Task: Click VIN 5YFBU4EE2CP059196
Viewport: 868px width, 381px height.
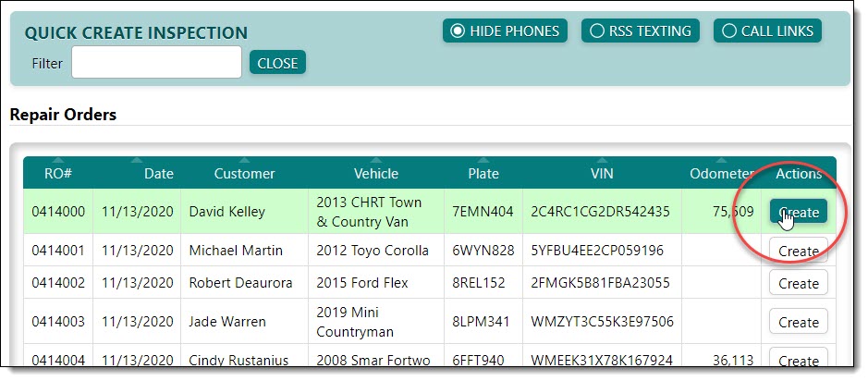Action: pyautogui.click(x=597, y=251)
